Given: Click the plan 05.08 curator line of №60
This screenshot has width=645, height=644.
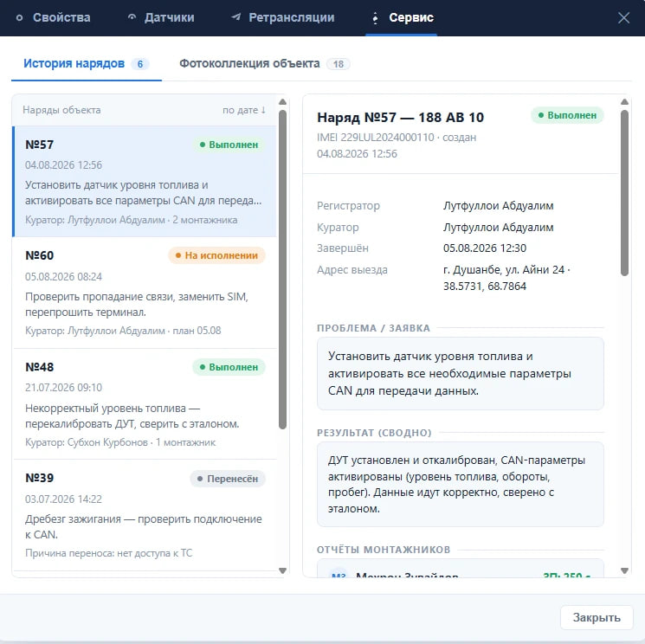Looking at the screenshot, I should tap(123, 331).
